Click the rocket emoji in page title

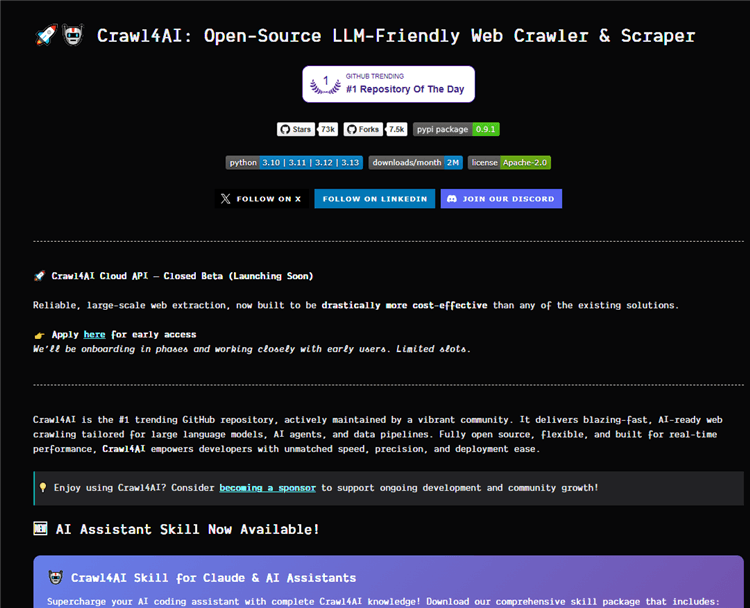pyautogui.click(x=46, y=35)
